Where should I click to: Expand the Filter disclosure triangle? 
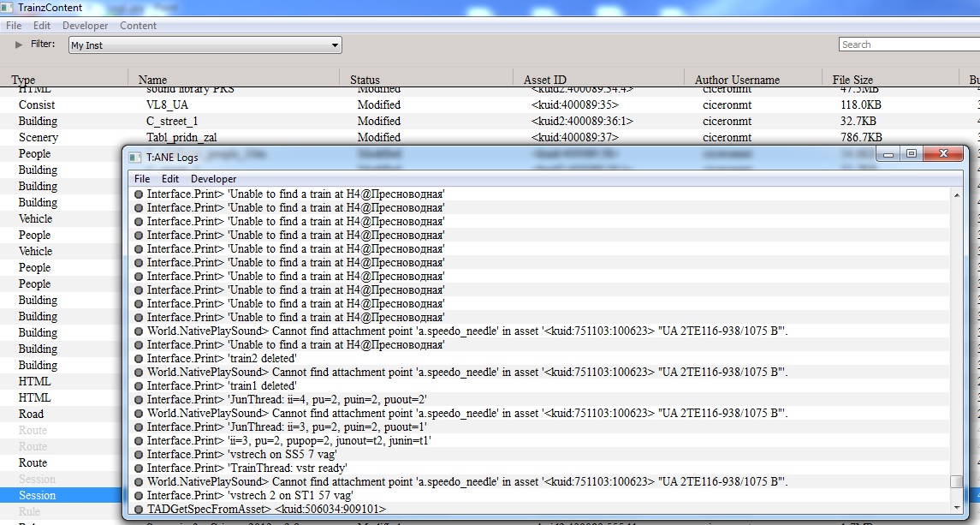coord(19,45)
